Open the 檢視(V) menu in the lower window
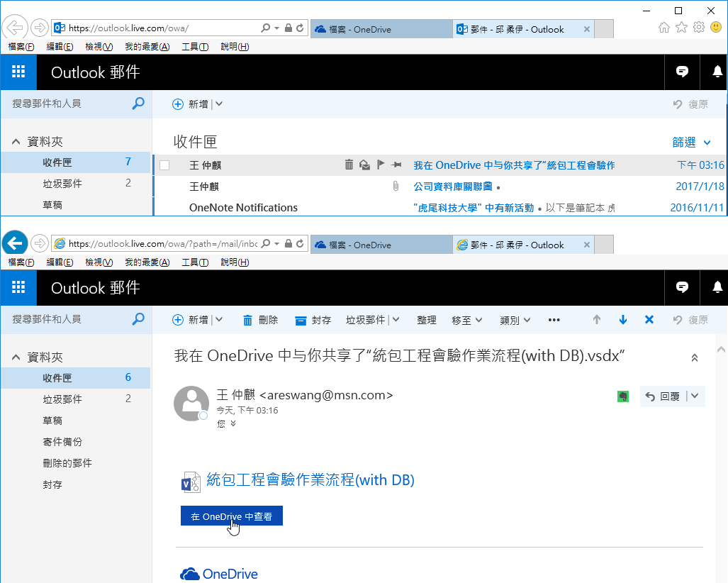The width and height of the screenshot is (728, 583). point(99,262)
